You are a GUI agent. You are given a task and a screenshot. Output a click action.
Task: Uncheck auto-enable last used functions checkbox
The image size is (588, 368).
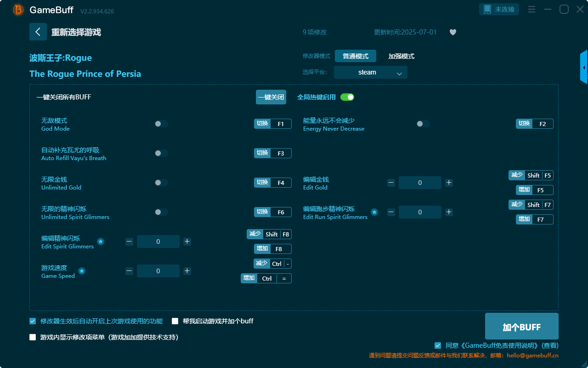(33, 321)
